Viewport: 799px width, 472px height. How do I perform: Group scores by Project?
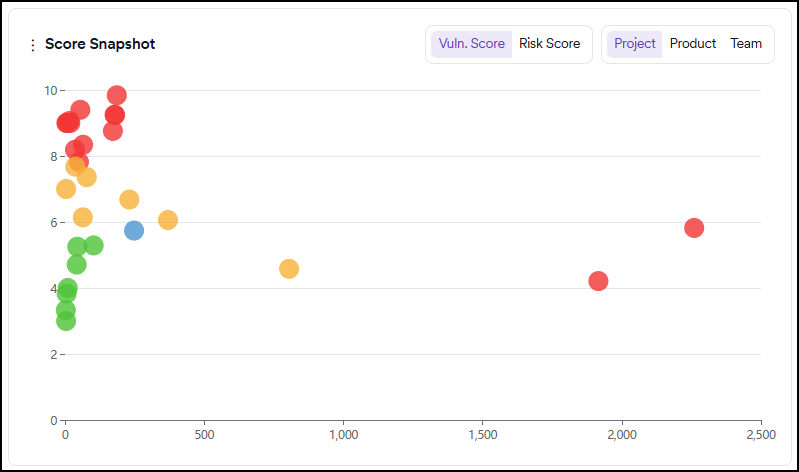coord(634,44)
